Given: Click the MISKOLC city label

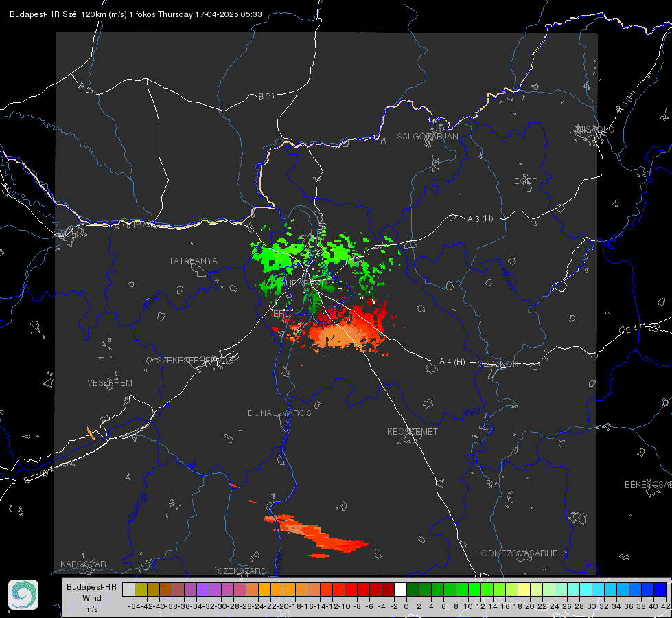Looking at the screenshot, I should pyautogui.click(x=595, y=129).
